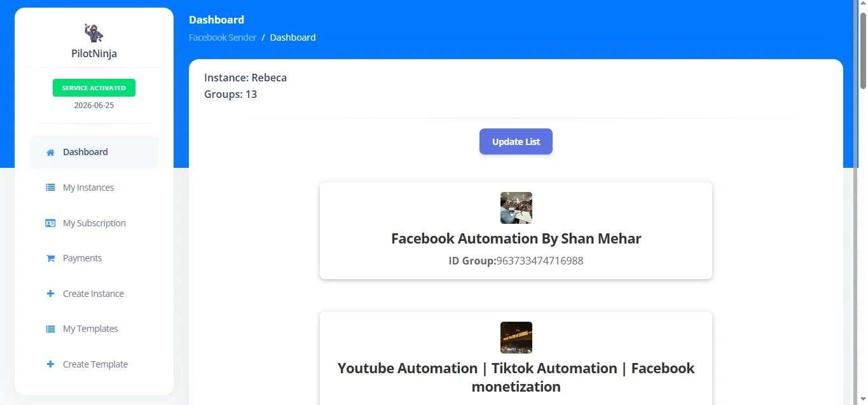Click the shopping cart icon beside Payments
This screenshot has width=868, height=405.
[x=50, y=259]
